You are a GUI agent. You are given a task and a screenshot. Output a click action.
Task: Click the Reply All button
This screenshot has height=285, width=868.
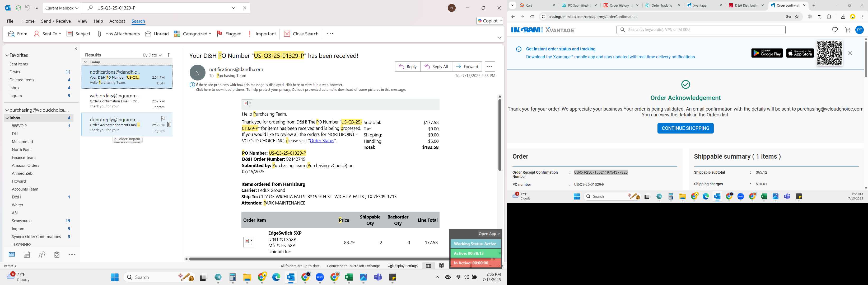(436, 66)
